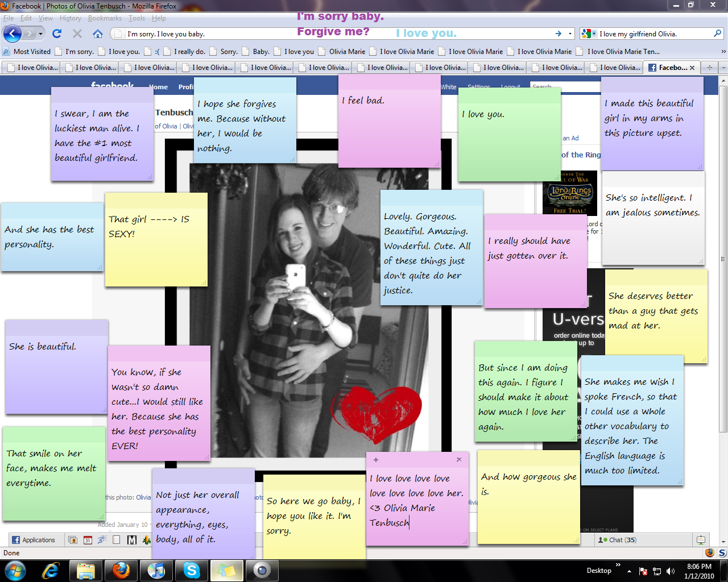The image size is (728, 582).
Task: Click the search bar magnifier icon
Action: [x=718, y=34]
